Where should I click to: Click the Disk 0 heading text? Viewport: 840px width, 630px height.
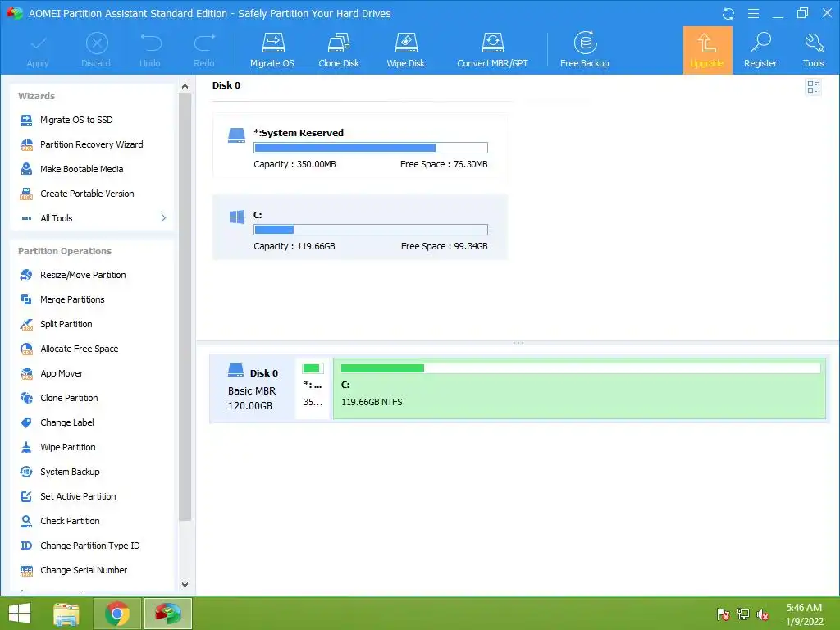(226, 85)
